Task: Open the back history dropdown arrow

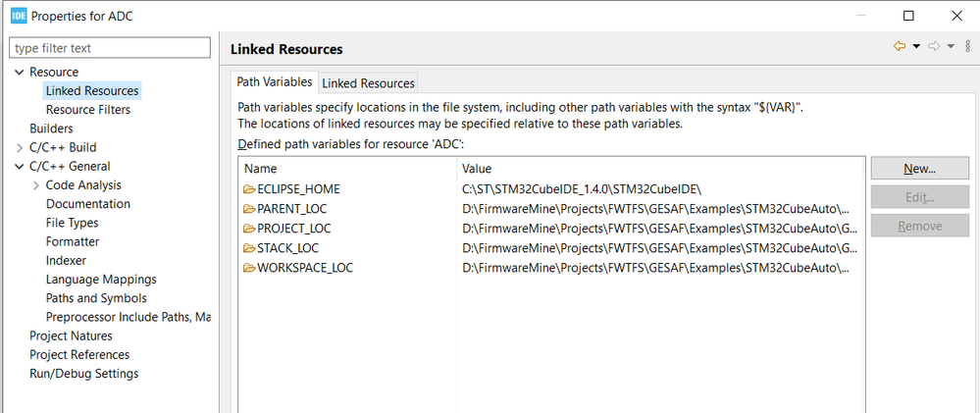Action: click(x=916, y=46)
